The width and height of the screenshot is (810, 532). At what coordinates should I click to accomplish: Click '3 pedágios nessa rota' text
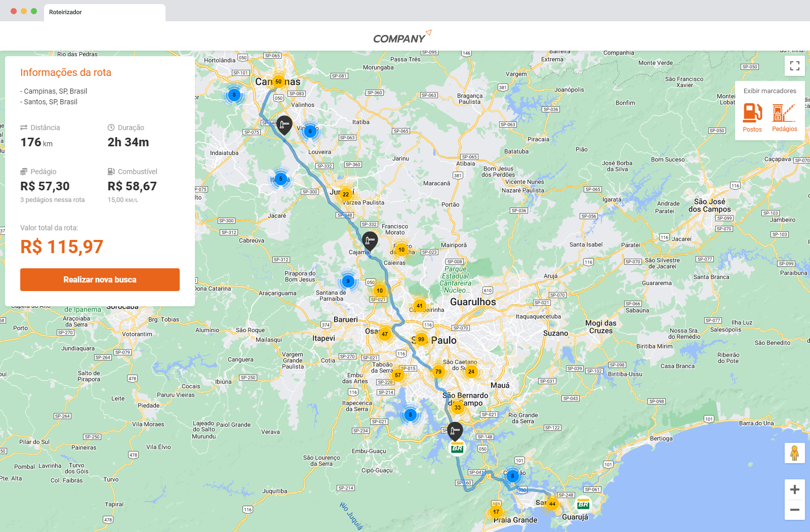pos(53,200)
